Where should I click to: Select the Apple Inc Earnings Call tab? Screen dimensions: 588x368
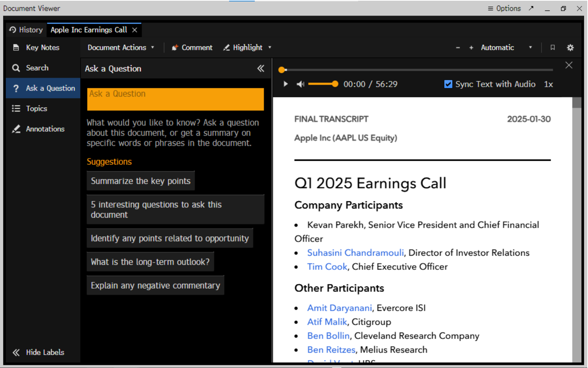pyautogui.click(x=89, y=30)
